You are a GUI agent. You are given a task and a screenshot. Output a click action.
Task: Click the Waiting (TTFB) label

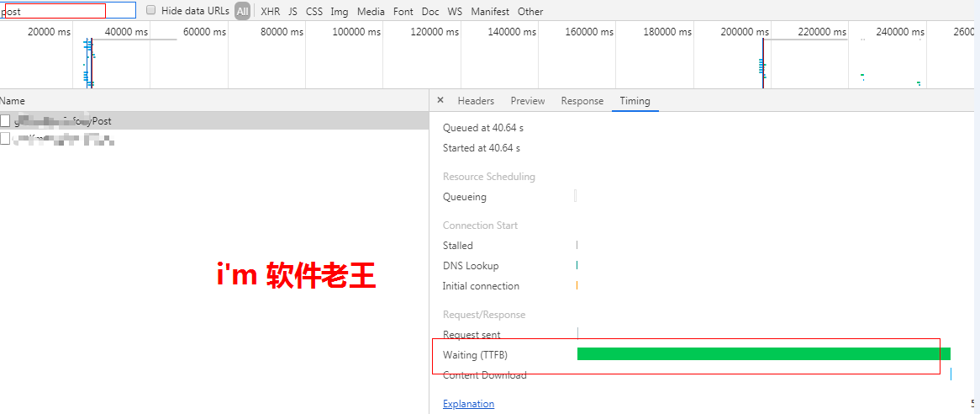coord(475,355)
